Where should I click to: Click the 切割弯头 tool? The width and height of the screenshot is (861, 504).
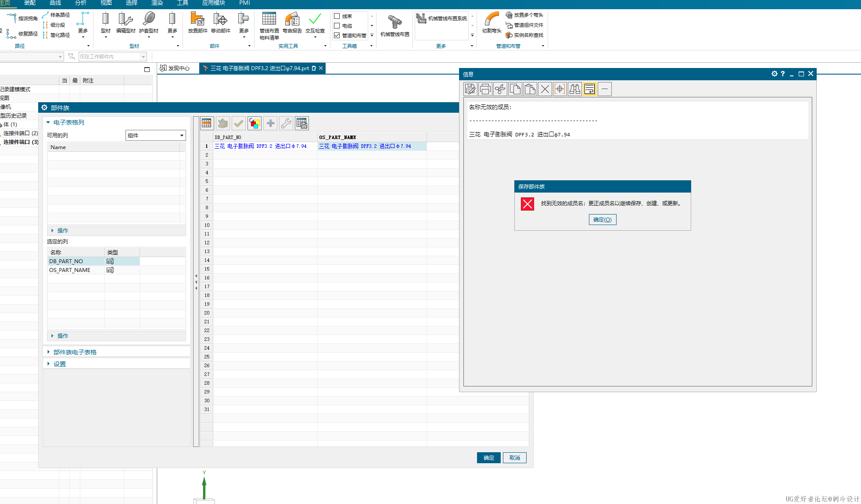[491, 23]
